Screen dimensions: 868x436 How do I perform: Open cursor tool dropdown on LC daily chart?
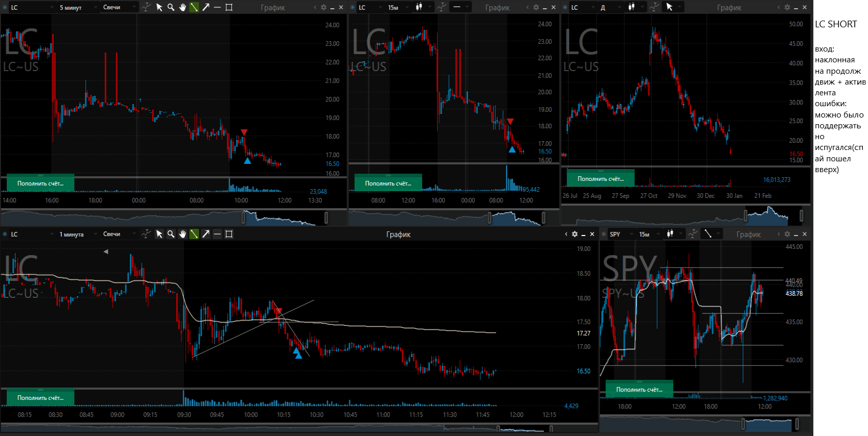673,7
